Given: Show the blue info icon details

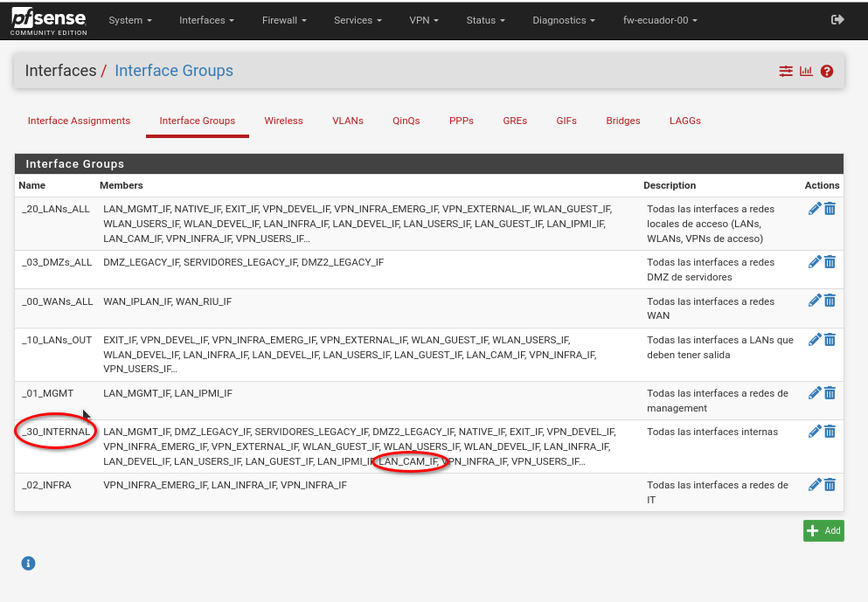Looking at the screenshot, I should tap(28, 564).
